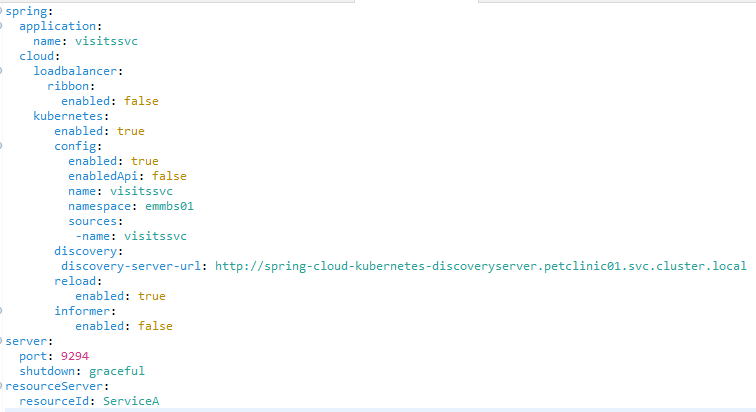Click the 'sources' key
The image size is (756, 412).
[93, 221]
